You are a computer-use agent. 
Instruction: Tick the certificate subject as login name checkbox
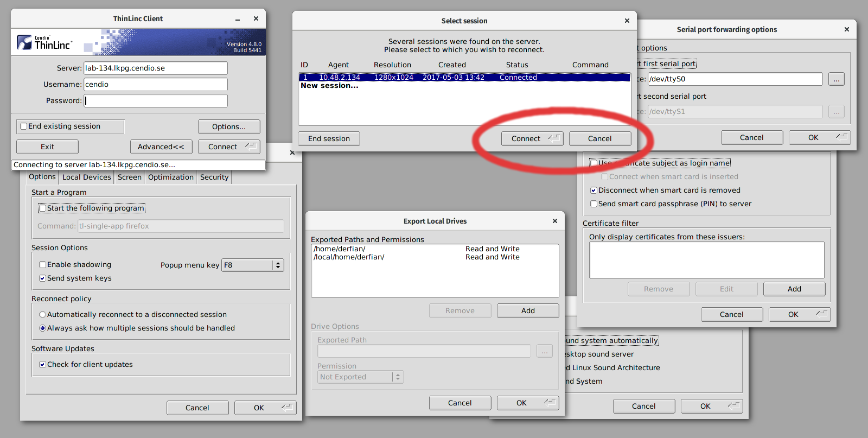tap(594, 163)
